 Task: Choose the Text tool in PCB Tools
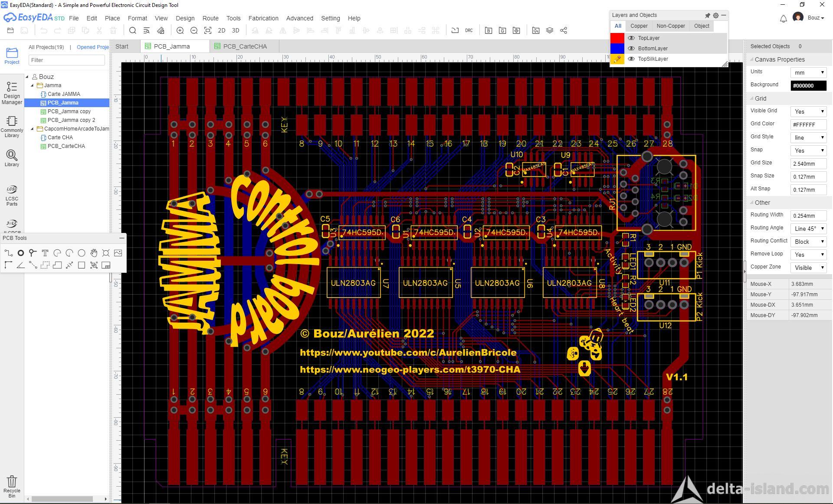tap(45, 253)
